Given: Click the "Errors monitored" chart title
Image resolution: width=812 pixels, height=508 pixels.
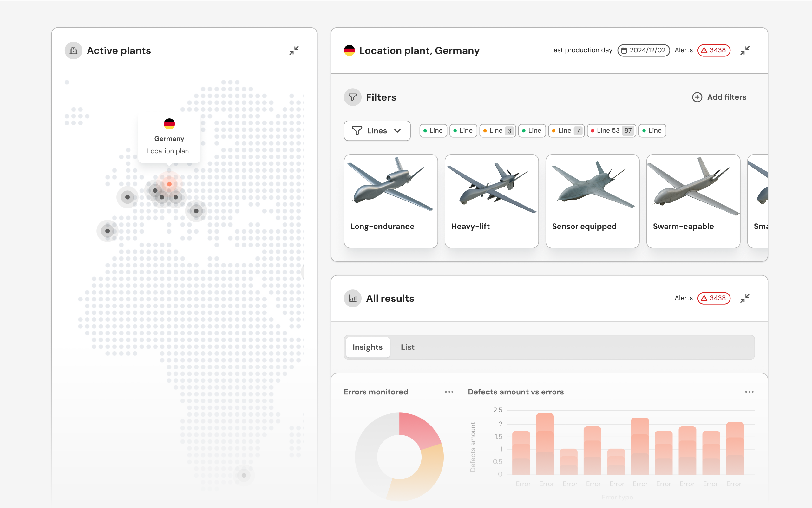Looking at the screenshot, I should (376, 392).
